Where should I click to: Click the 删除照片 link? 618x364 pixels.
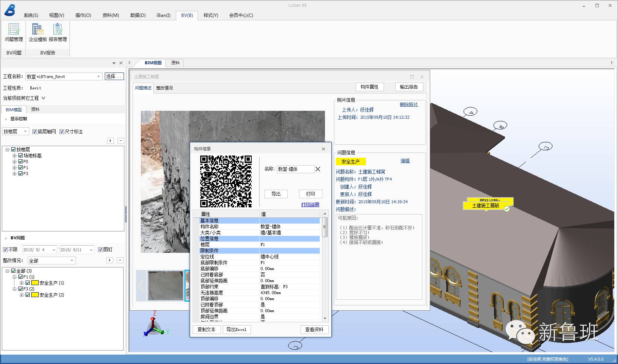[x=409, y=104]
